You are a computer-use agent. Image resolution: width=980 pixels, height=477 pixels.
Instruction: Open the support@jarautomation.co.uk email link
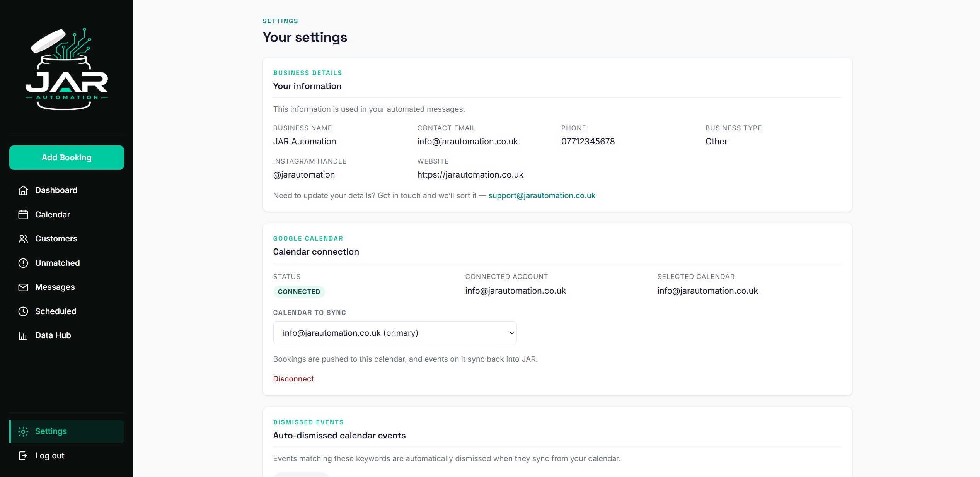542,195
